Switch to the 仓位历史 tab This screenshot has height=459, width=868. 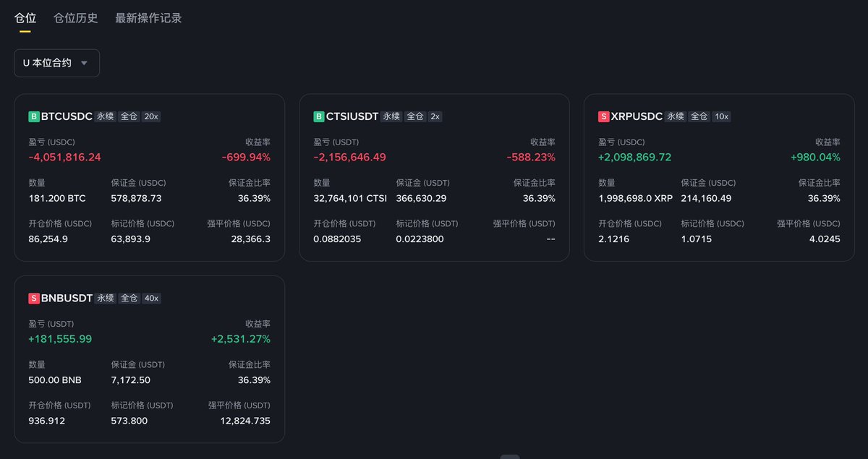point(76,18)
